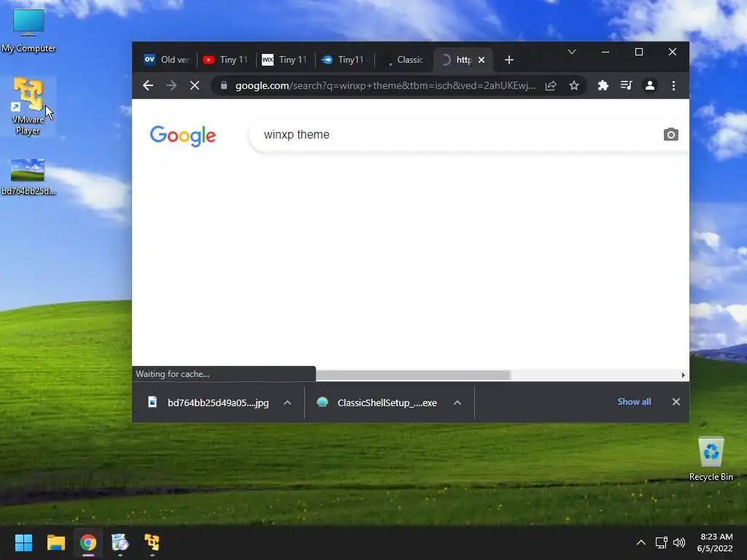Expand the tab search dropdown arrow
The image size is (747, 560).
572,52
